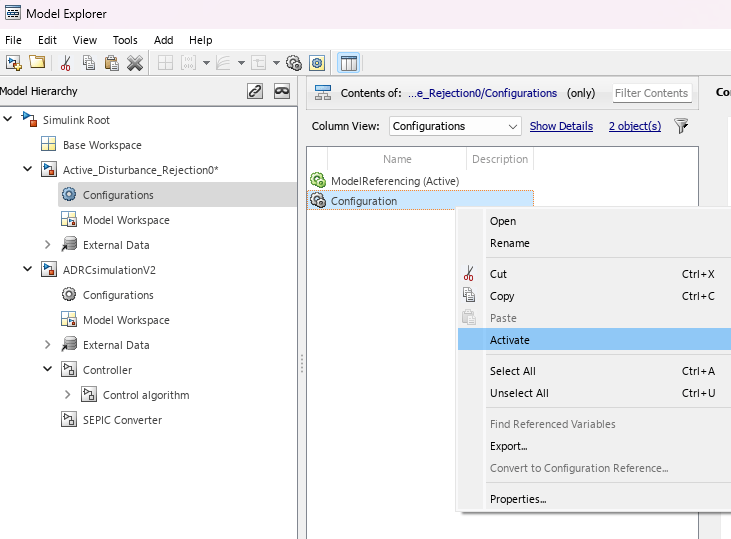
Task: Expand the Control algorithm tree node
Action: click(x=68, y=395)
